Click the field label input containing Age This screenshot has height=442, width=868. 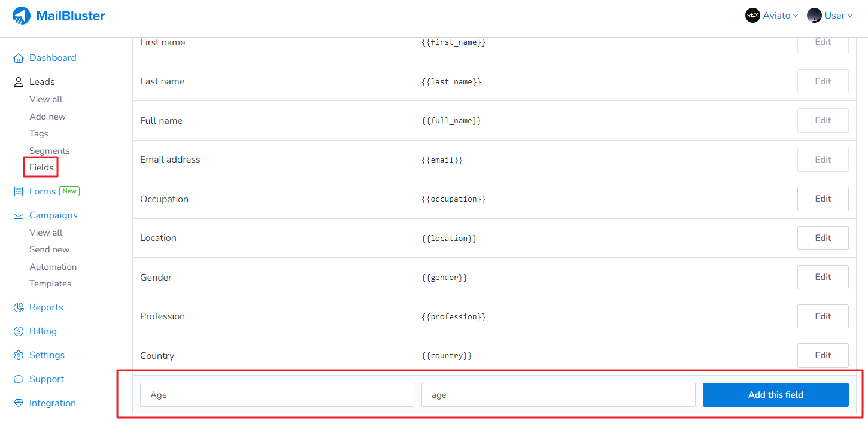277,395
